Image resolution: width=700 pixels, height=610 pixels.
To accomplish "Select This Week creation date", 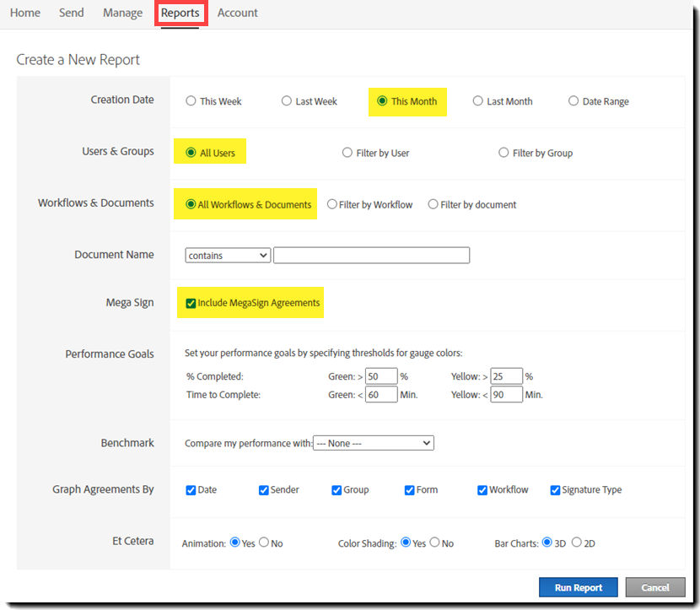I will [x=191, y=101].
